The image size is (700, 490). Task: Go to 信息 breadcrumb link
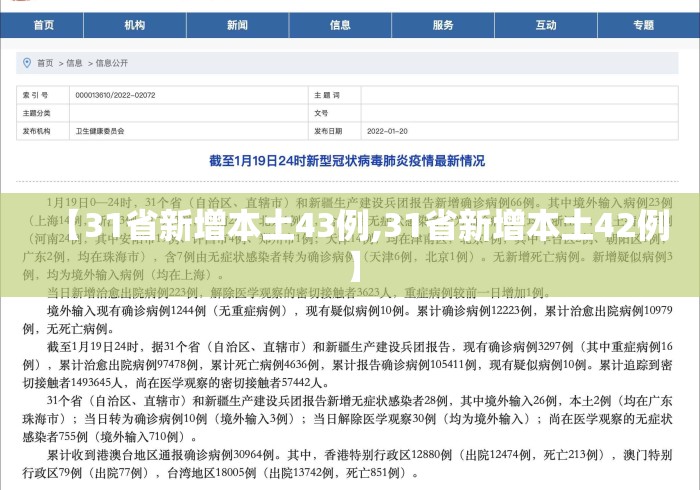coord(74,63)
